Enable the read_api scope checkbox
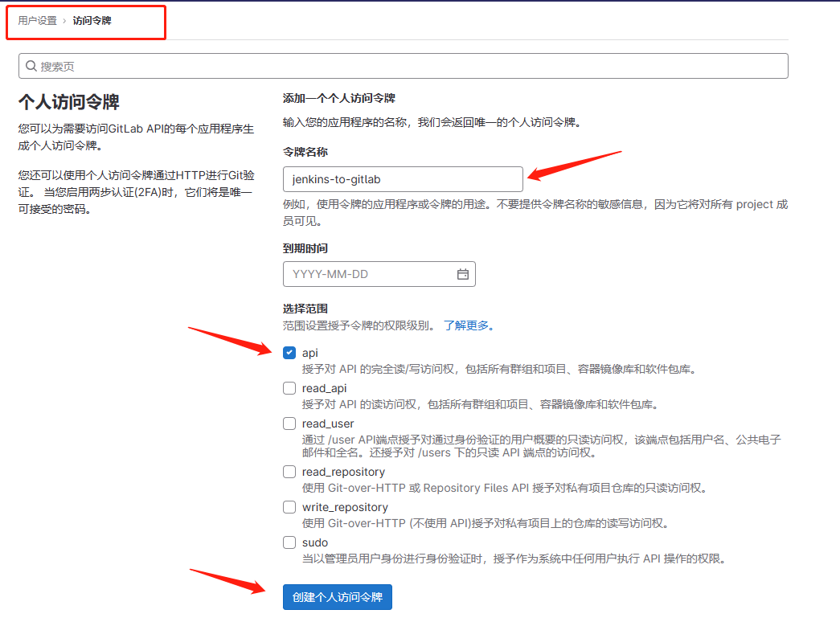 click(289, 388)
